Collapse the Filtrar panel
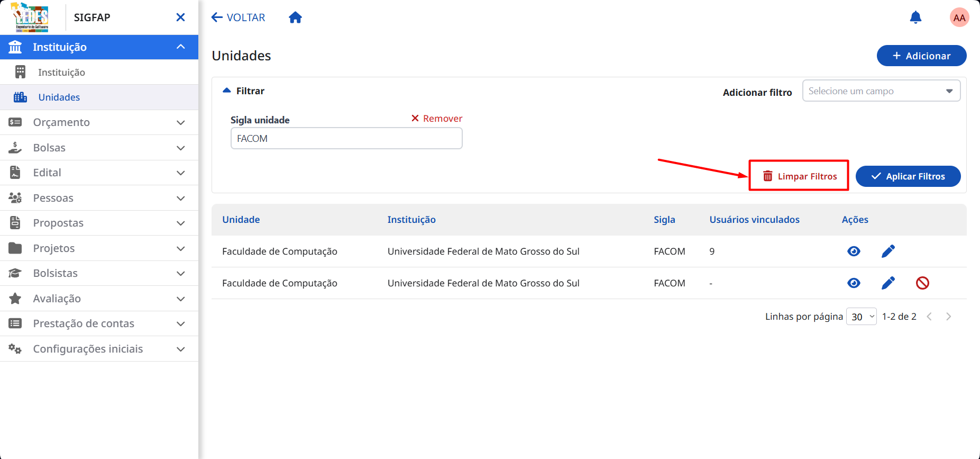 click(244, 91)
